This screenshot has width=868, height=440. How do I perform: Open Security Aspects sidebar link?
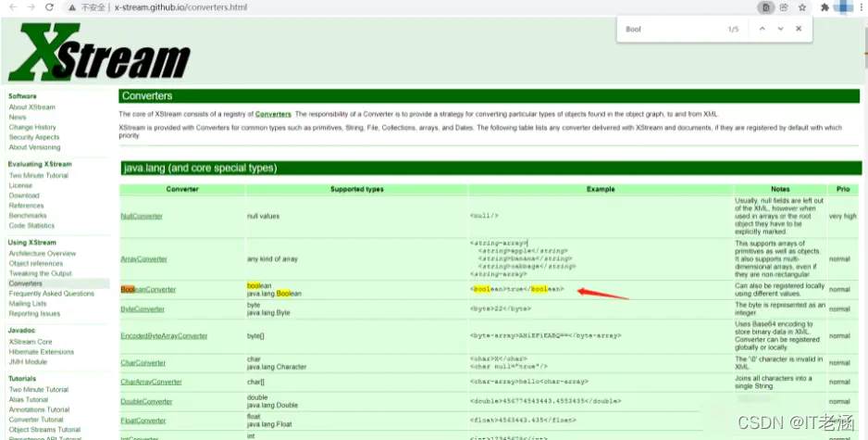click(33, 137)
